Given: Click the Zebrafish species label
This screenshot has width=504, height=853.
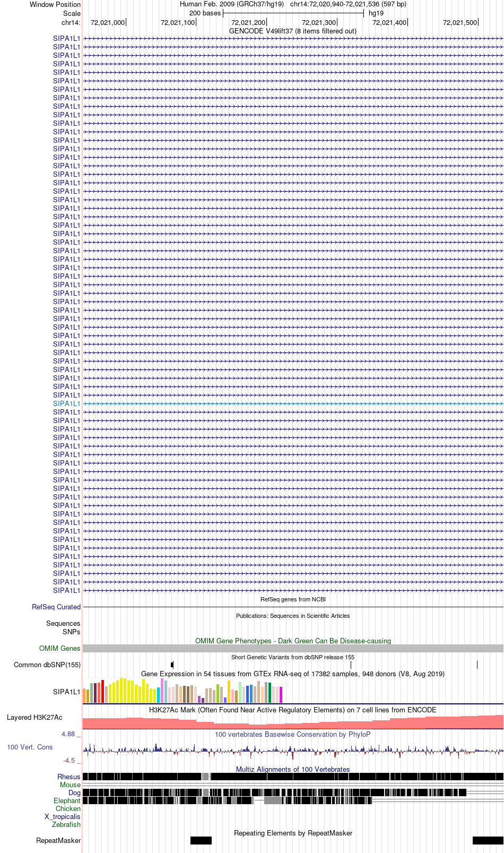Looking at the screenshot, I should click(66, 824).
